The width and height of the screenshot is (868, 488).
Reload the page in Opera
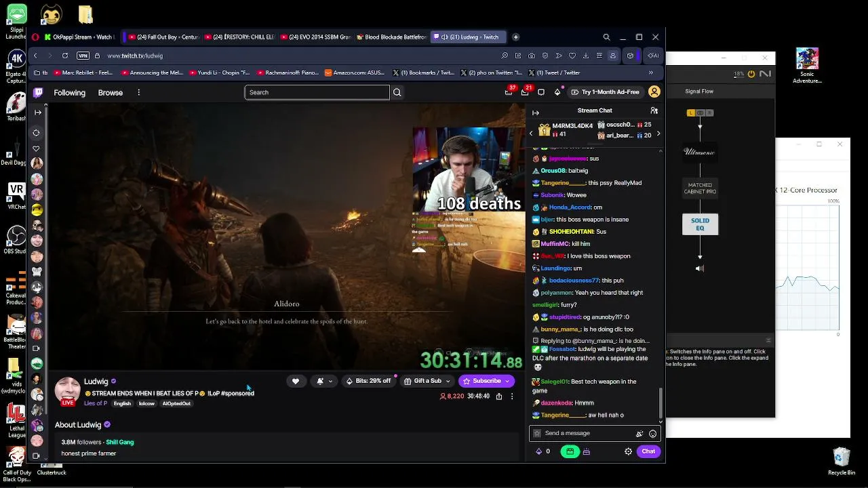click(65, 56)
